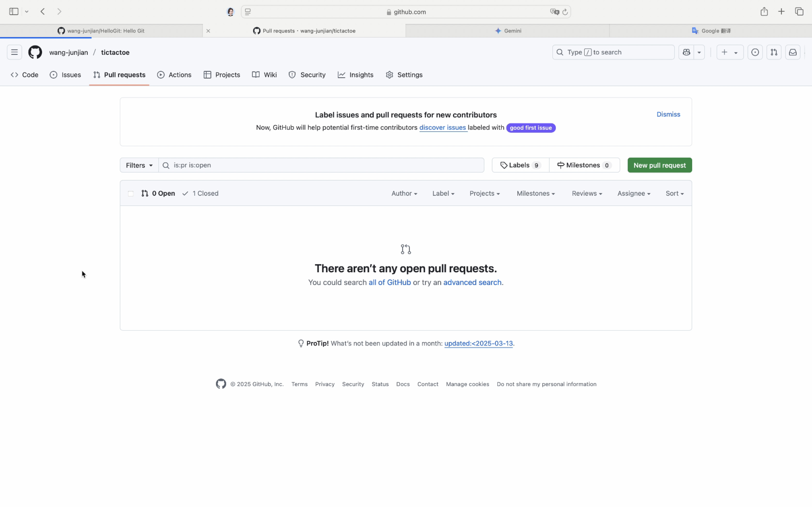The width and height of the screenshot is (812, 507).
Task: Open the Settings repository tab
Action: click(x=404, y=75)
